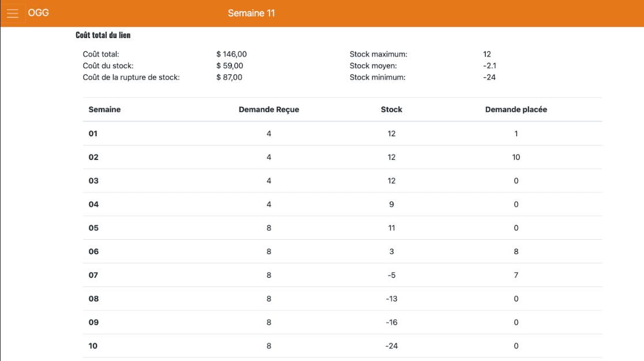Screen dimensions: 644x361
Task: Select the Coût de la rupture de stock label
Action: pos(131,77)
